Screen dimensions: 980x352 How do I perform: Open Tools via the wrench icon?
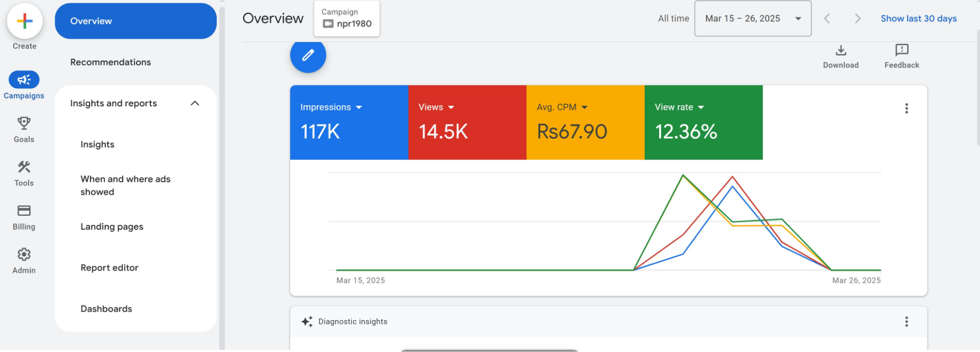[24, 167]
